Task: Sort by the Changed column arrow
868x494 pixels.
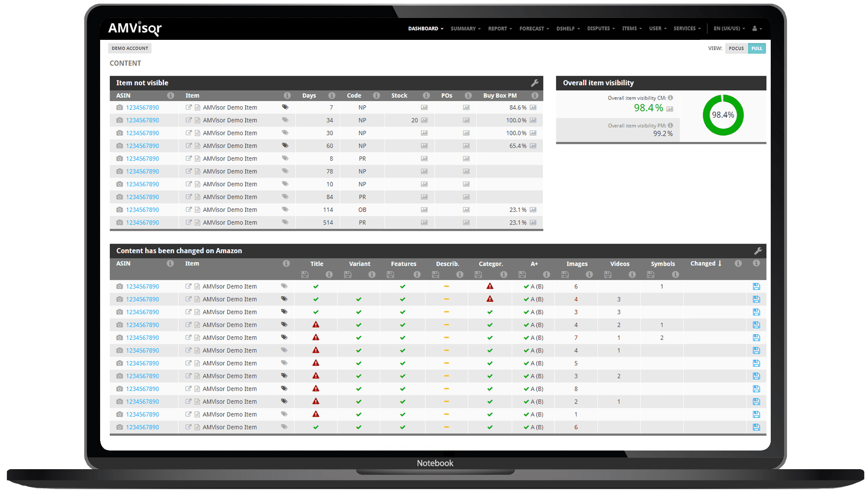Action: (719, 263)
